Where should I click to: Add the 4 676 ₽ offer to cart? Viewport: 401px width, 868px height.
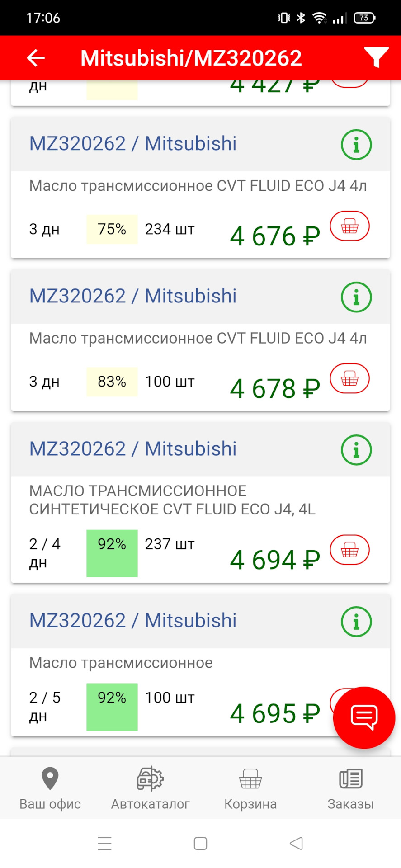tap(349, 226)
